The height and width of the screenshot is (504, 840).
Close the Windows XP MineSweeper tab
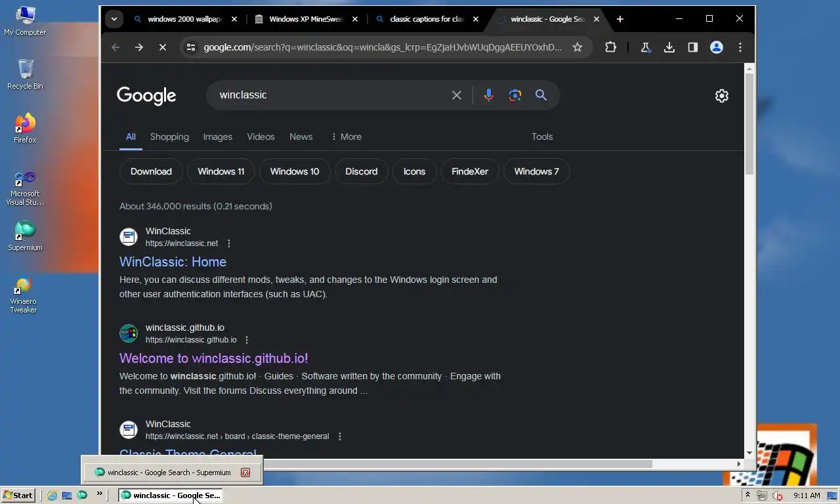[x=355, y=19]
